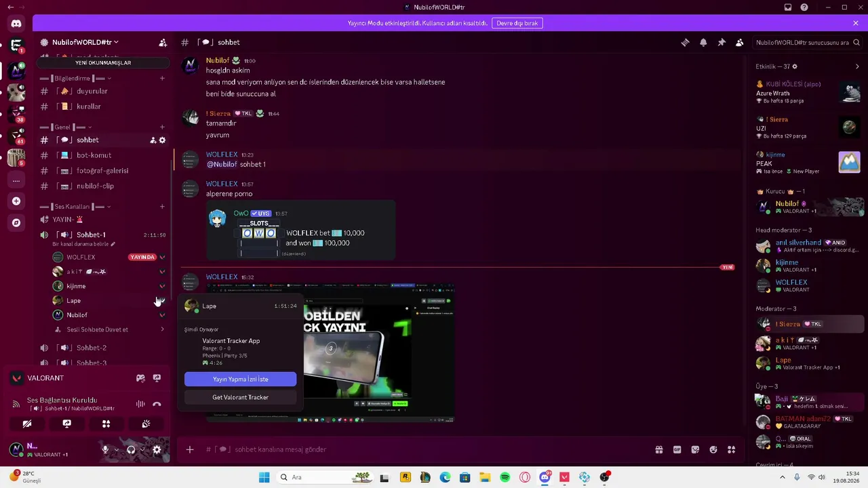Toggle microphone mute

[105, 449]
